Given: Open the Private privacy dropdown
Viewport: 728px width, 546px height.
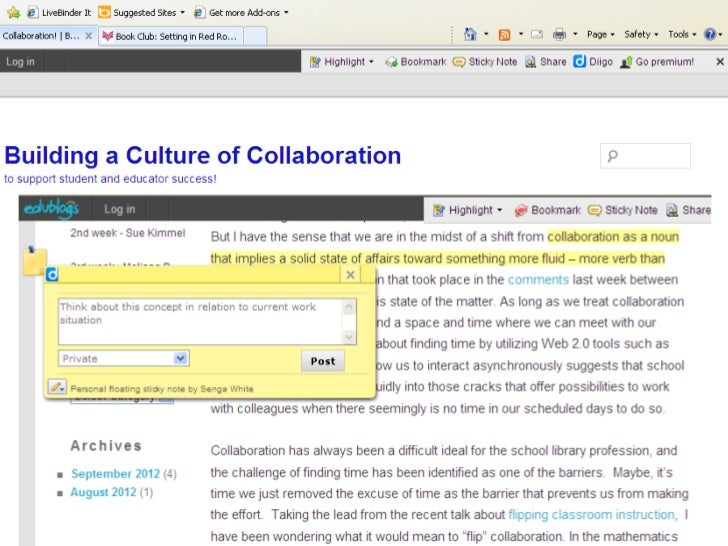Looking at the screenshot, I should coord(123,358).
